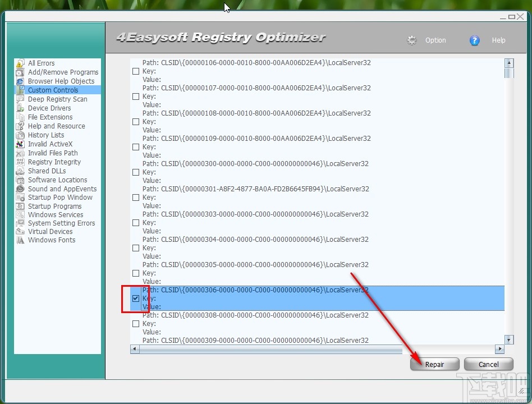This screenshot has width=532, height=404.
Task: Open System Setting Errors category
Action: point(61,223)
